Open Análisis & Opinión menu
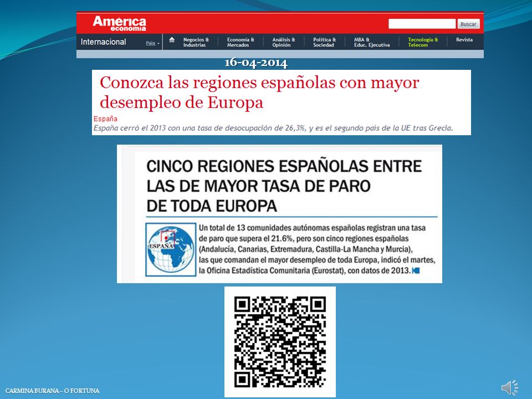Image resolution: width=532 pixels, height=399 pixels. tap(284, 42)
